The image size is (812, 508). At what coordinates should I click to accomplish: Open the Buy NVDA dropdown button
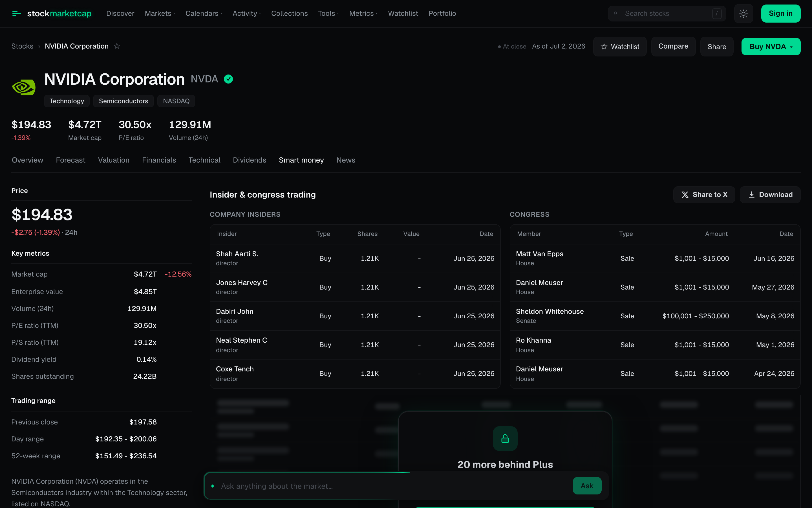pos(771,46)
